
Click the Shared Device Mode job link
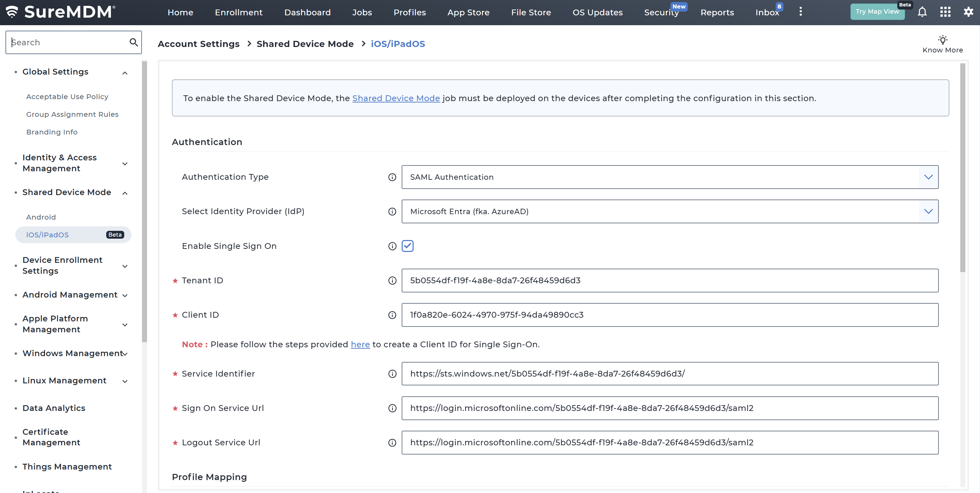coord(396,98)
